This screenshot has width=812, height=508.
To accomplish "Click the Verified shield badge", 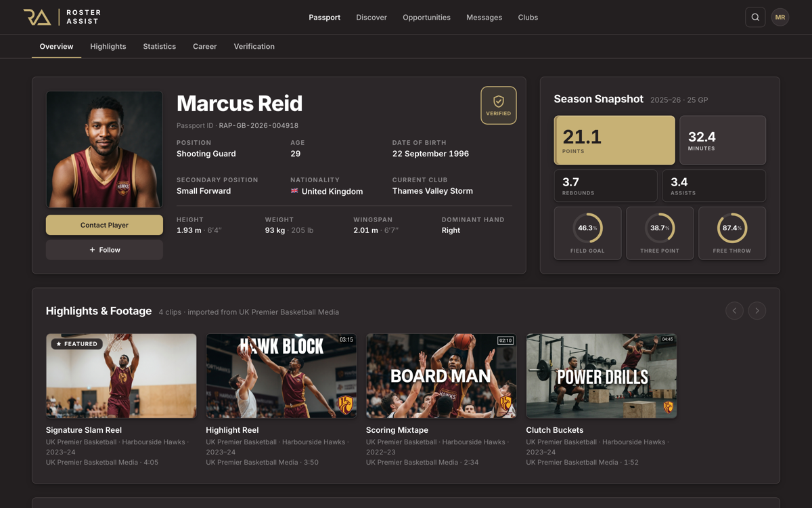I will 499,105.
